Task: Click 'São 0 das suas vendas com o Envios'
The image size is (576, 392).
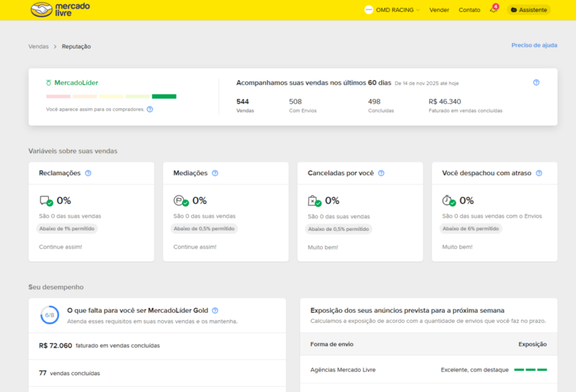Action: pyautogui.click(x=491, y=216)
